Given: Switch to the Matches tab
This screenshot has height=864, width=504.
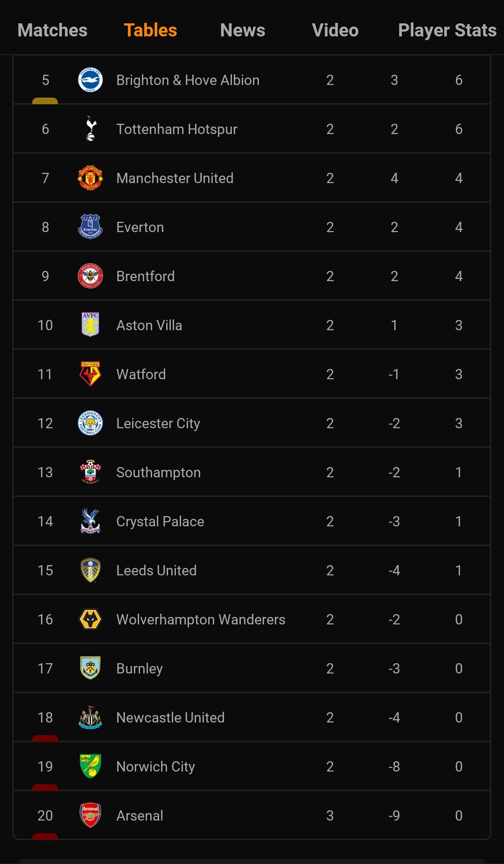Looking at the screenshot, I should (x=52, y=30).
